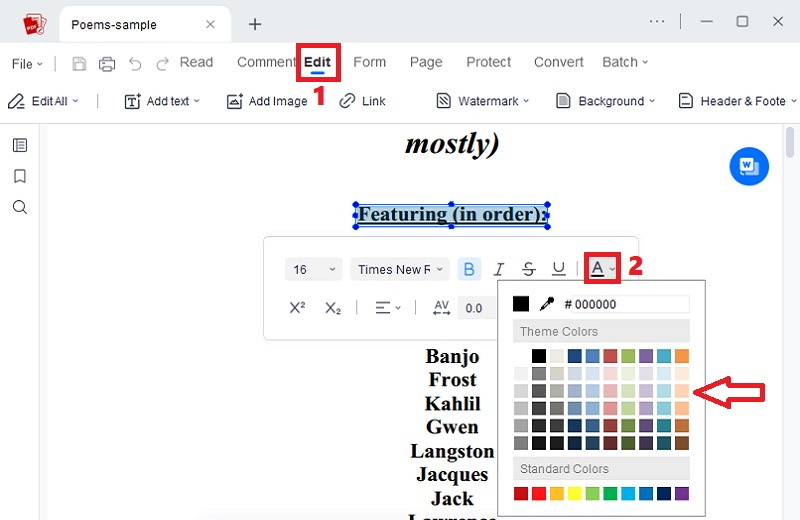Toggle Italic formatting
This screenshot has width=800, height=520.
[498, 269]
